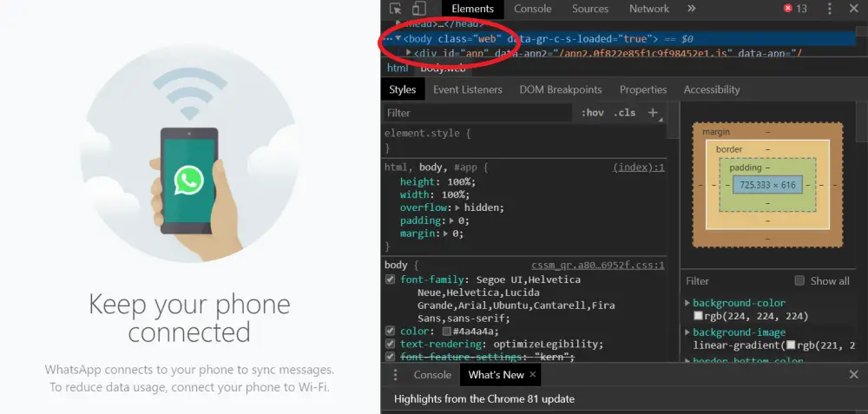
Task: Close the What's New tab
Action: pos(533,375)
